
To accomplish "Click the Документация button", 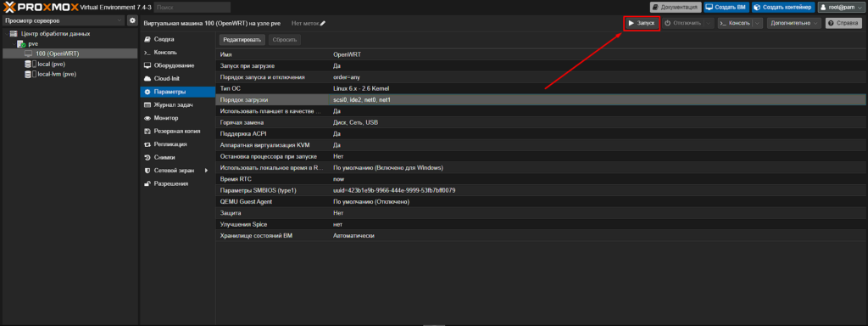I will [676, 7].
